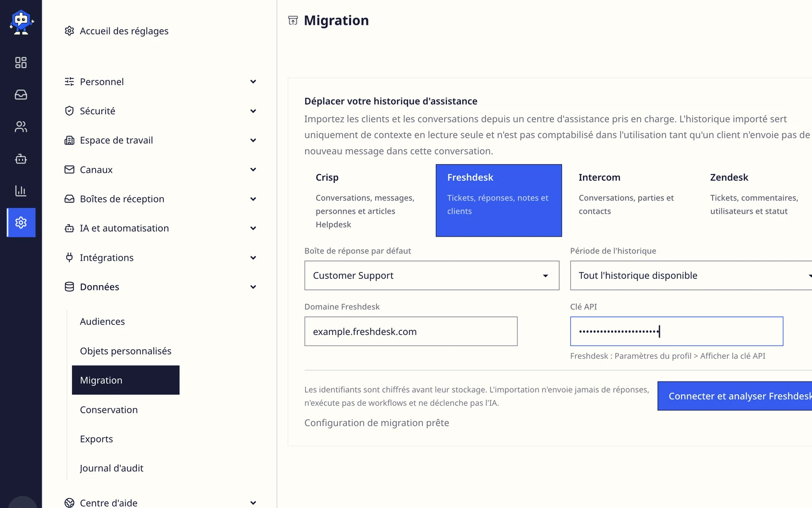
Task: Expand the IA et automatisation chevron
Action: pos(253,228)
